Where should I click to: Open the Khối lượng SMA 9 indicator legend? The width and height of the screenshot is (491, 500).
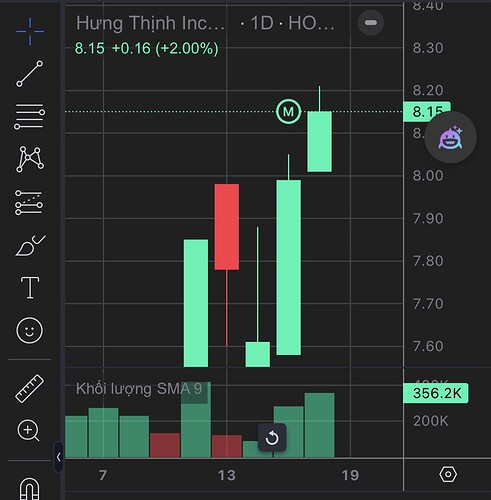tap(139, 389)
